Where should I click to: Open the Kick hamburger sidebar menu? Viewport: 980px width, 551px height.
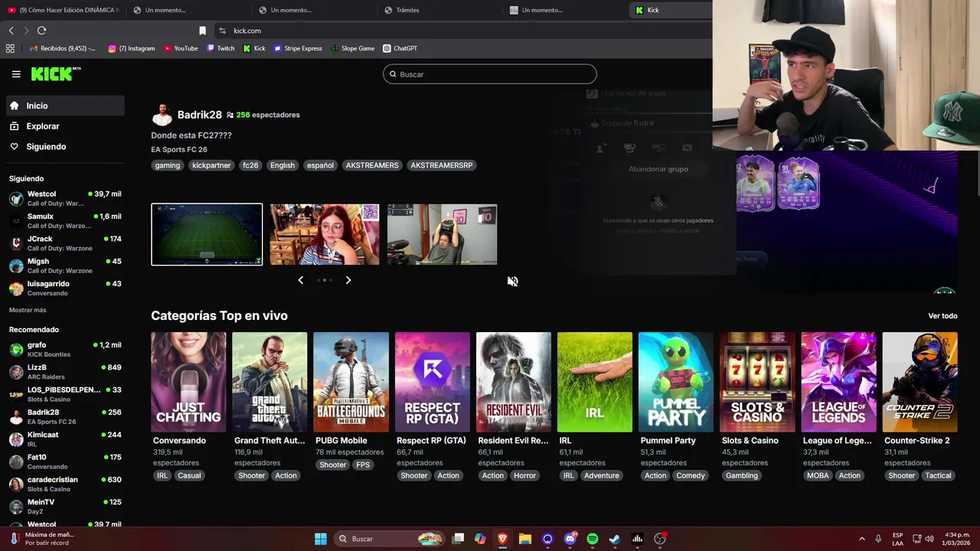click(16, 74)
